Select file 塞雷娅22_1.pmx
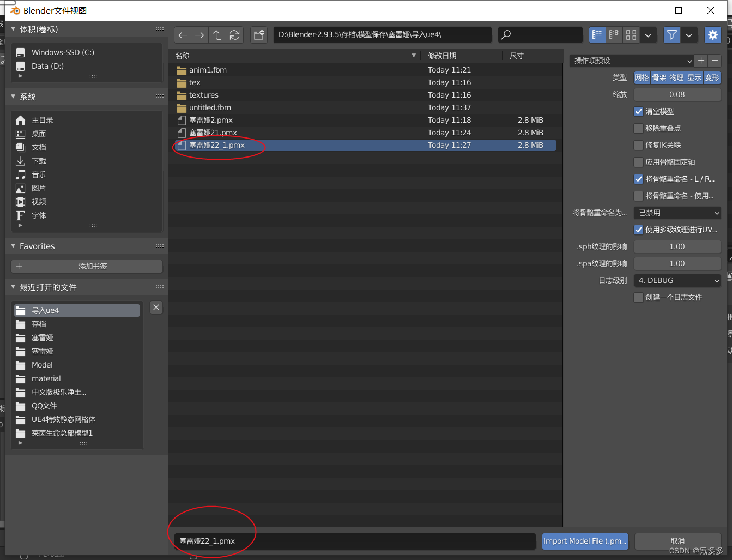This screenshot has width=732, height=560. pyautogui.click(x=365, y=145)
